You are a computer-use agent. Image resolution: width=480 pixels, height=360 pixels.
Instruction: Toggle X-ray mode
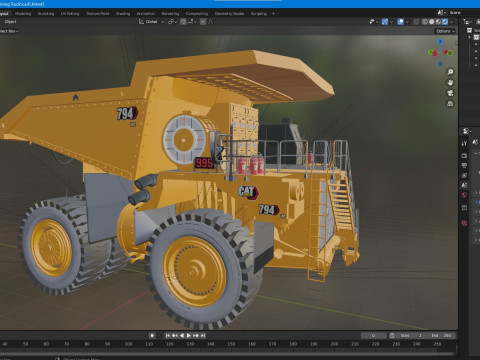[416, 22]
